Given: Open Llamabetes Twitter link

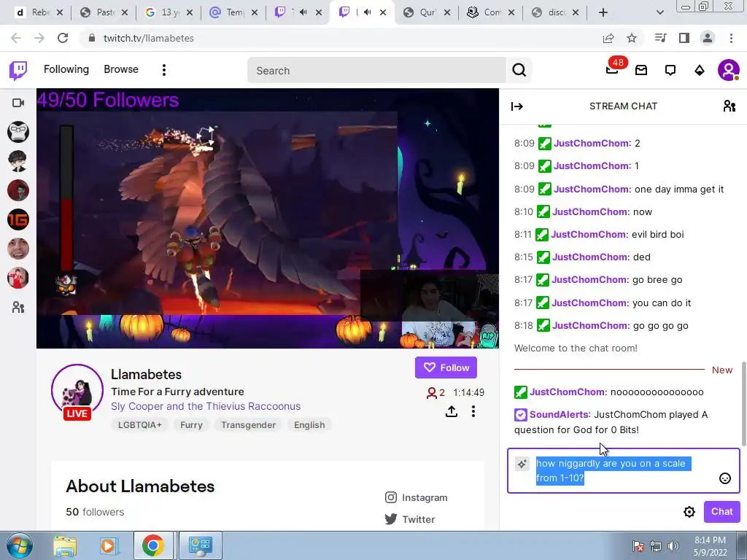Looking at the screenshot, I should point(410,519).
